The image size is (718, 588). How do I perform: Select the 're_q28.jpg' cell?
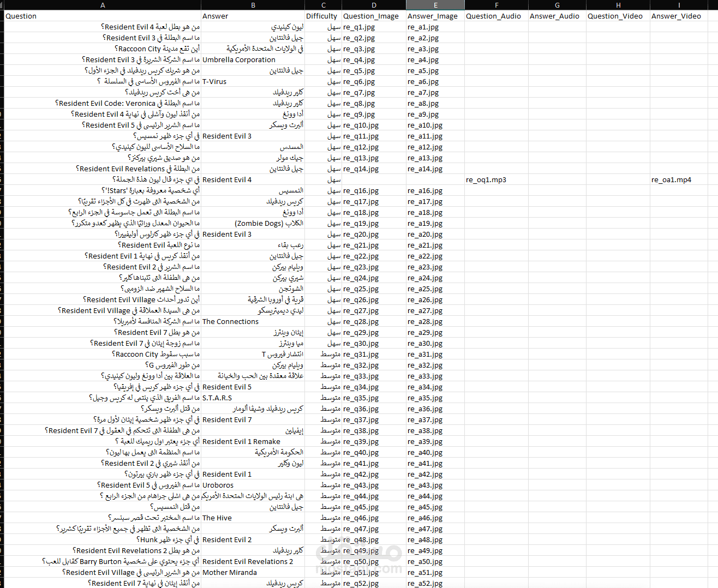coord(374,321)
